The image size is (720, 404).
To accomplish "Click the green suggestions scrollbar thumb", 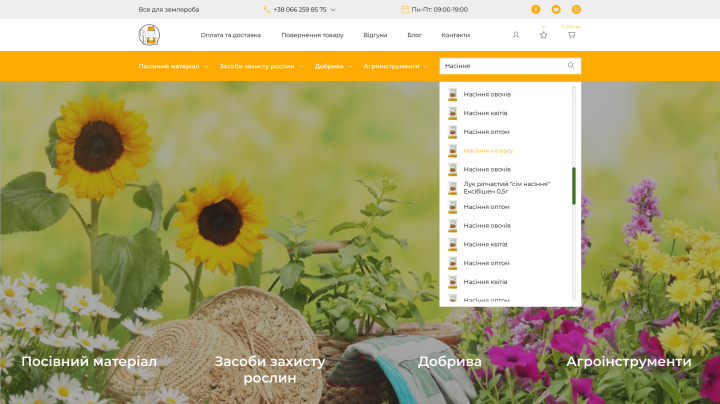I will click(x=574, y=186).
